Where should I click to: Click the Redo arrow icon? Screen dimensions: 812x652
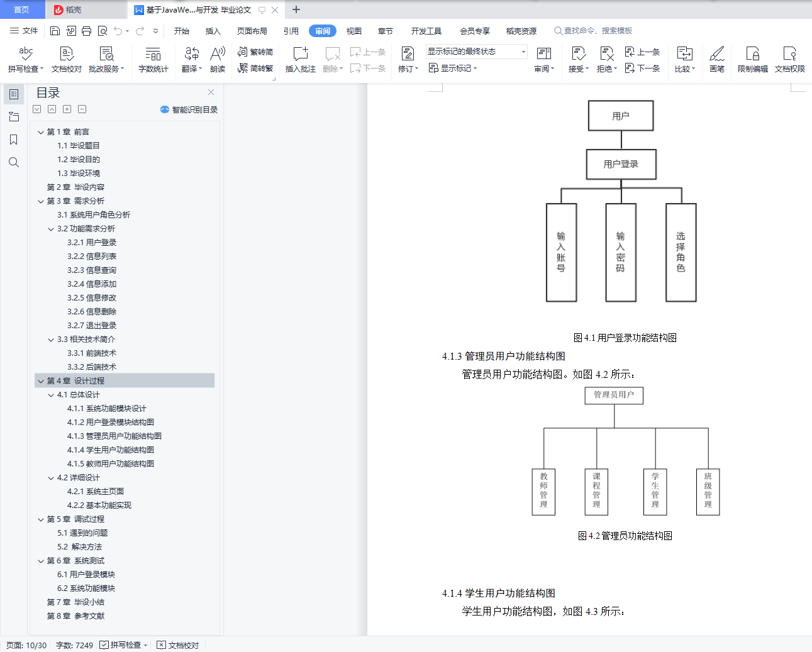(140, 31)
